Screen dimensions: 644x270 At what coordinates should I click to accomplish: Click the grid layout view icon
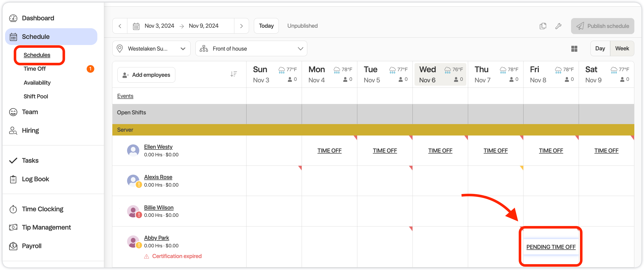coord(574,49)
